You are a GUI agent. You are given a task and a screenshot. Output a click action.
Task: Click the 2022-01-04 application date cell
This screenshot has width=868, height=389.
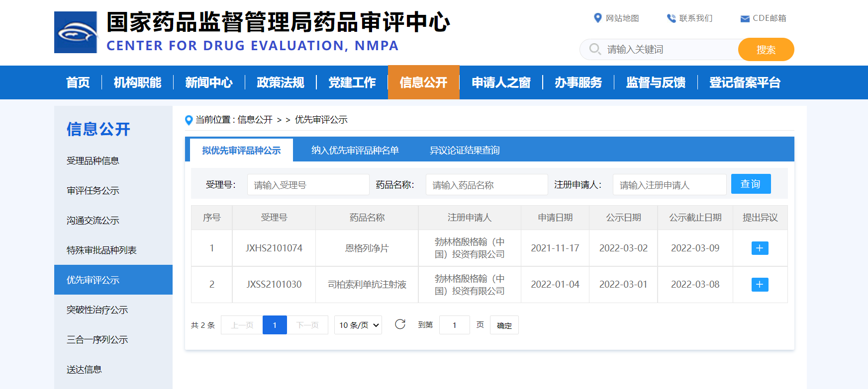tap(555, 285)
